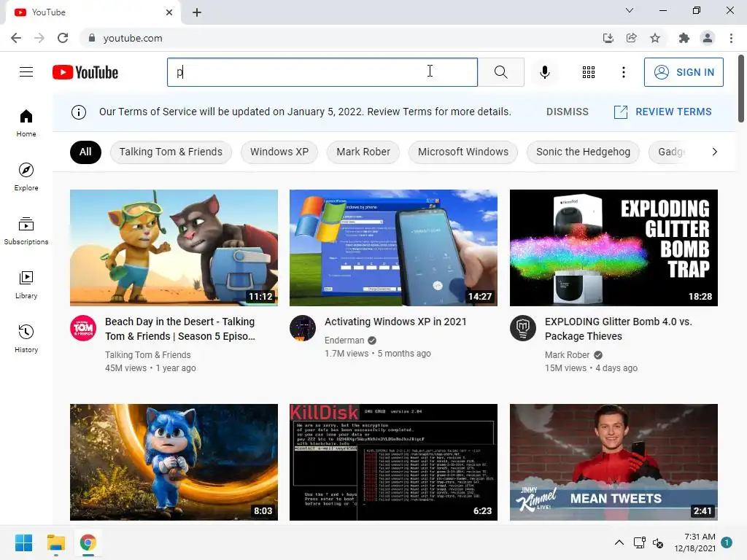Open a new browser tab

[197, 12]
